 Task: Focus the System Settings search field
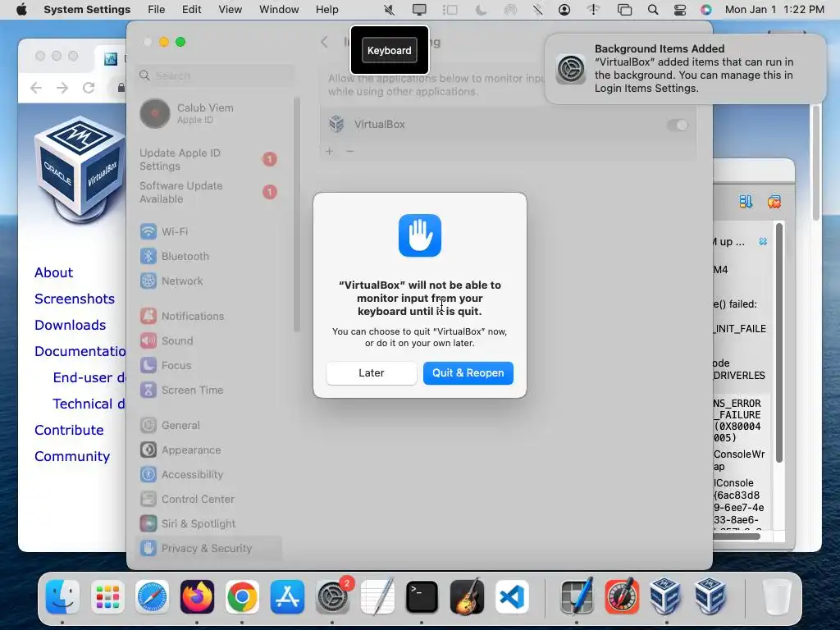216,75
